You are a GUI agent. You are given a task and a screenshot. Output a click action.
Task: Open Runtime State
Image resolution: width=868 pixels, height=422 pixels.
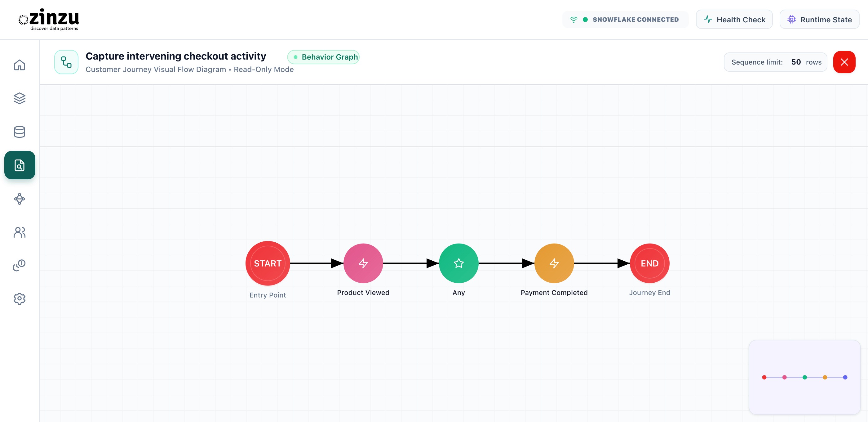(x=819, y=20)
